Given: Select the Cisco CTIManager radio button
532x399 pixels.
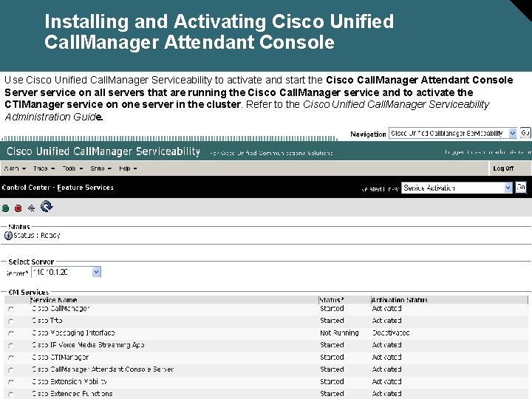Looking at the screenshot, I should click(x=11, y=358).
